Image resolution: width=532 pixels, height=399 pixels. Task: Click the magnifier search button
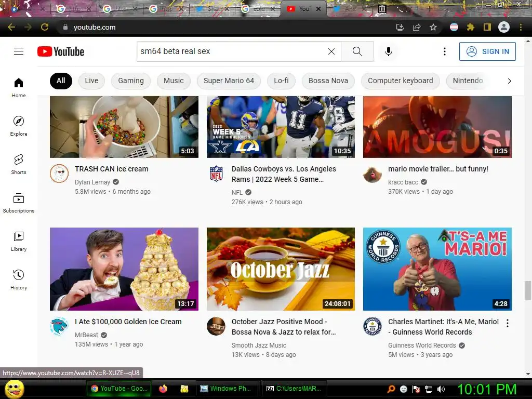357,51
